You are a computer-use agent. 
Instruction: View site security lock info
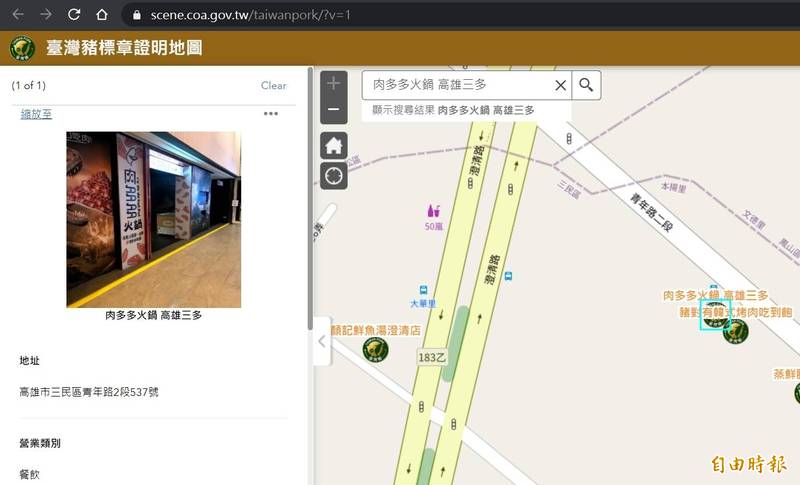tap(136, 15)
